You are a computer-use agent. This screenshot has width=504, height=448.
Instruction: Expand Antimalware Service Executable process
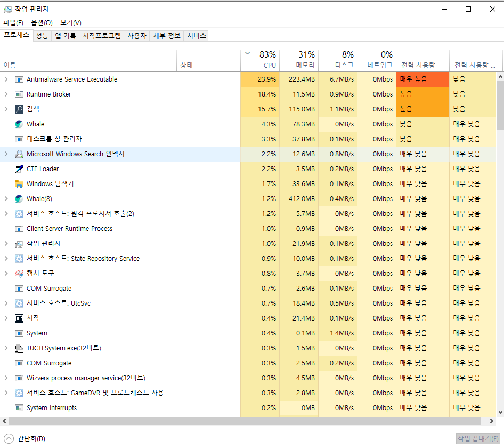point(6,79)
